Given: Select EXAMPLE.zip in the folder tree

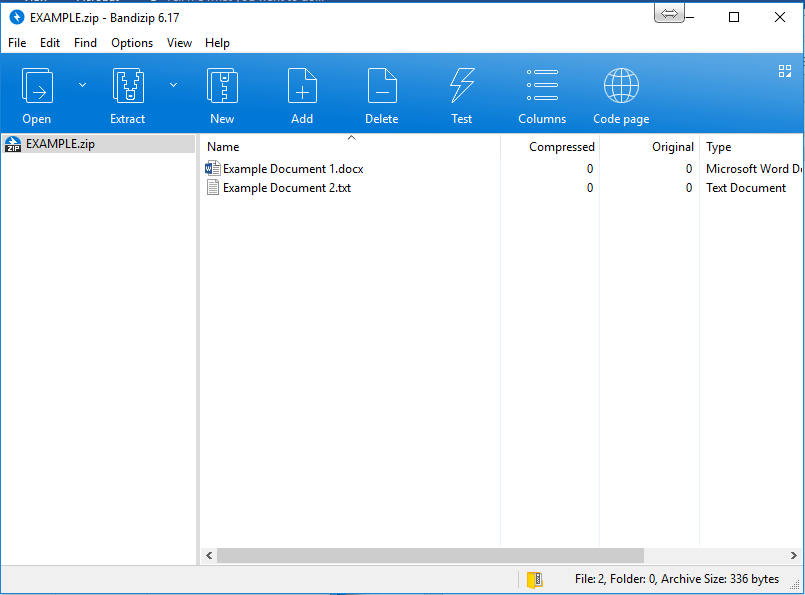Looking at the screenshot, I should (x=99, y=144).
